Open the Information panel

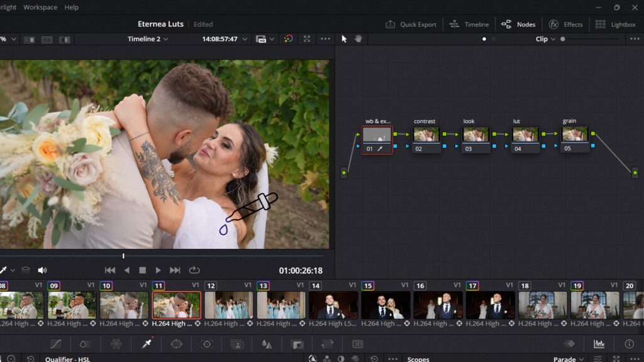coord(629,344)
